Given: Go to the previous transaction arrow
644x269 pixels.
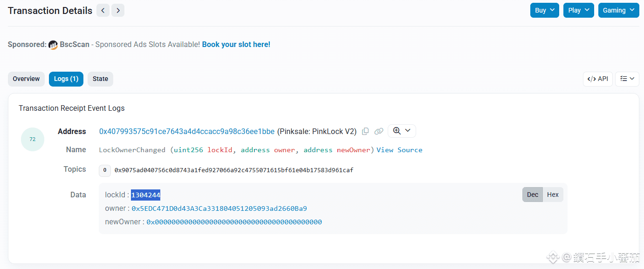Looking at the screenshot, I should (103, 10).
